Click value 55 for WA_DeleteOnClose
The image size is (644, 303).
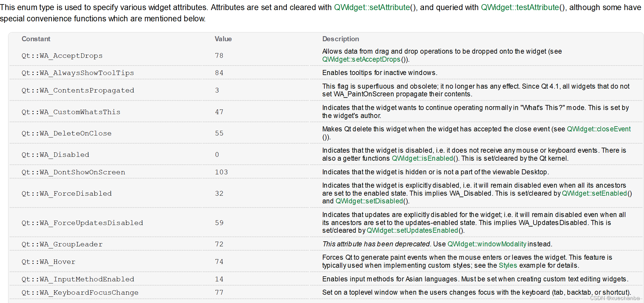219,133
